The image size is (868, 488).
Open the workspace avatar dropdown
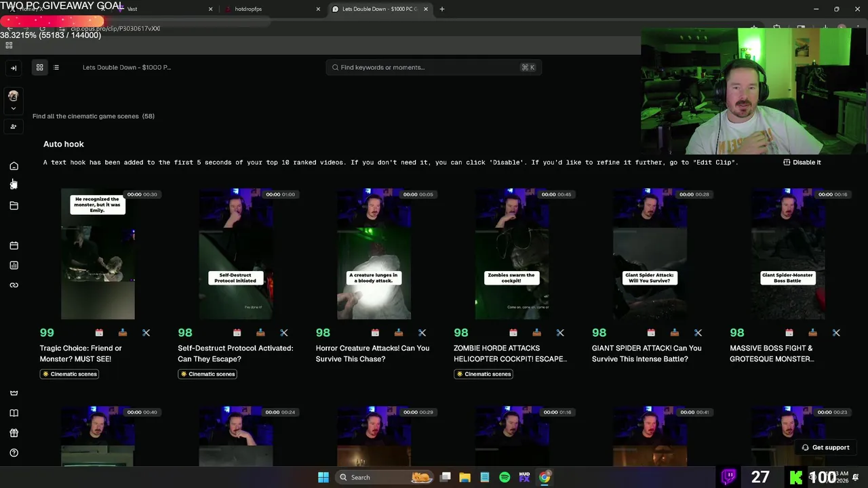pyautogui.click(x=13, y=100)
